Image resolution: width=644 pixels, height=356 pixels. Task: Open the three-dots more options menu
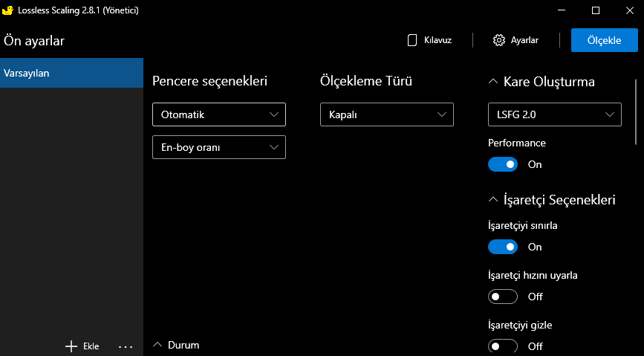[x=125, y=346]
